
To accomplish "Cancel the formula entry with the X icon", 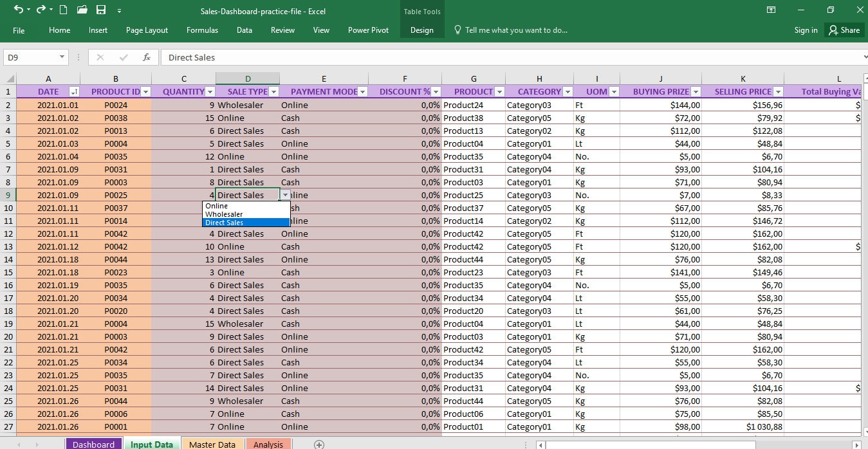I will [x=100, y=57].
